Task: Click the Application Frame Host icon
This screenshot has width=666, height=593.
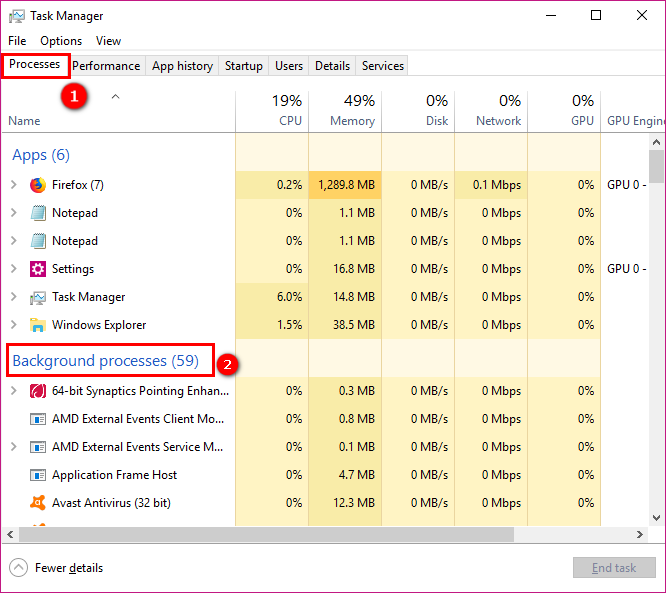Action: point(38,475)
